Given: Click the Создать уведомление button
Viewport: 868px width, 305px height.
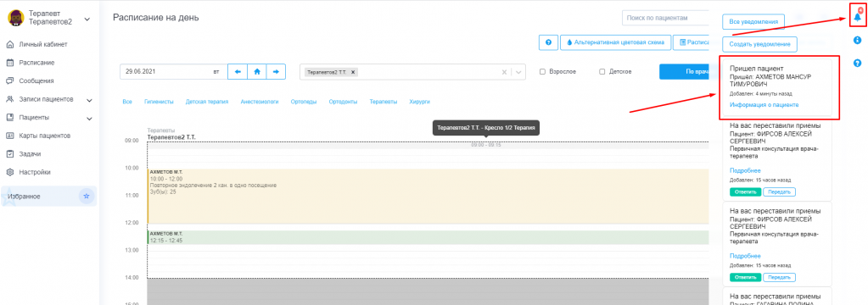Looking at the screenshot, I should 759,44.
